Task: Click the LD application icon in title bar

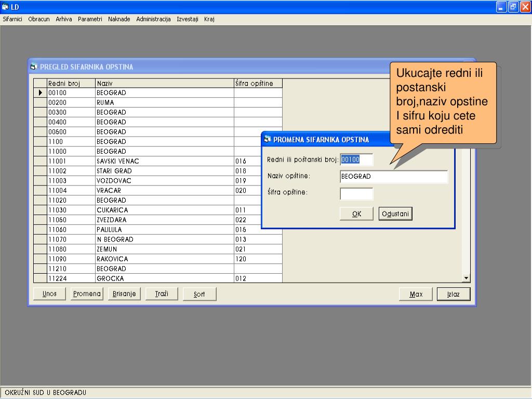Action: coord(6,7)
